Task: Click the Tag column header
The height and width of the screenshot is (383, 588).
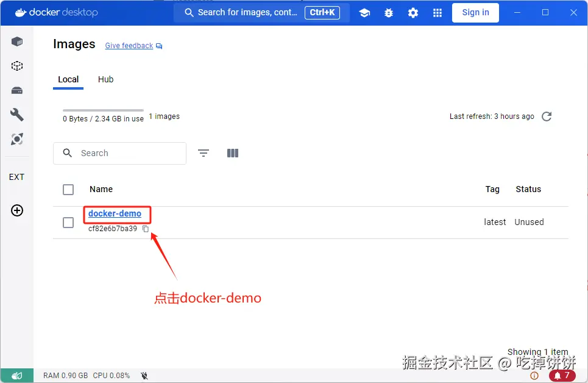Action: [492, 189]
